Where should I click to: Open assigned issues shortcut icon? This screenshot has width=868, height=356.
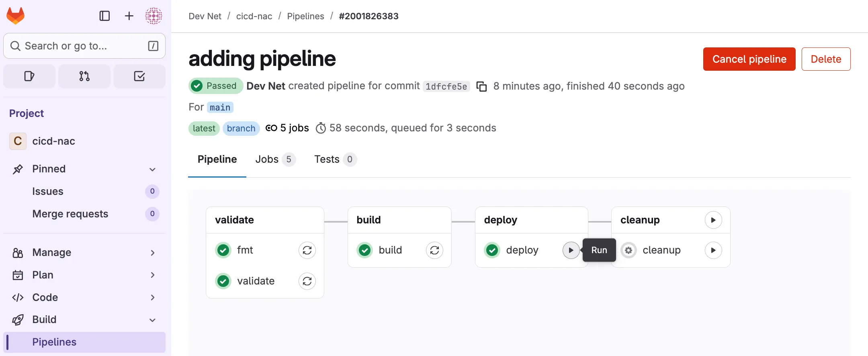[x=29, y=76]
